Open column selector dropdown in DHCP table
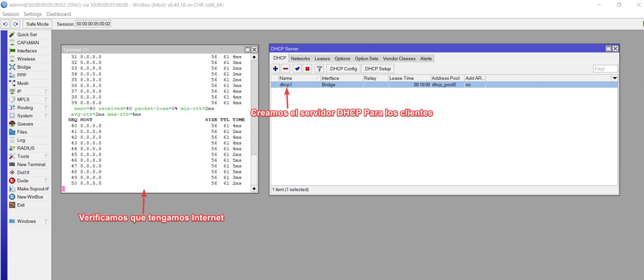 tap(614, 78)
